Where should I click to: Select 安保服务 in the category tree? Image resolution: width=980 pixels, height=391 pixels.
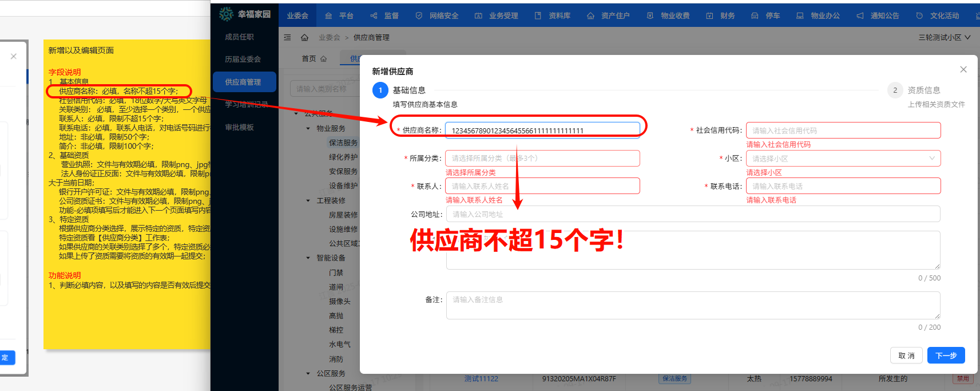tap(343, 171)
